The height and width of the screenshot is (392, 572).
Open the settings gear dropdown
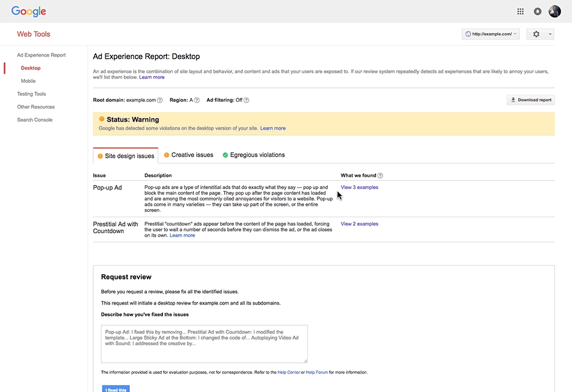(541, 34)
